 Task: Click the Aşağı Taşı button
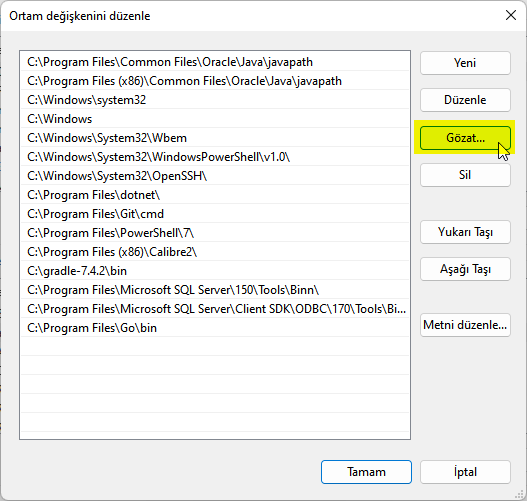(x=465, y=269)
